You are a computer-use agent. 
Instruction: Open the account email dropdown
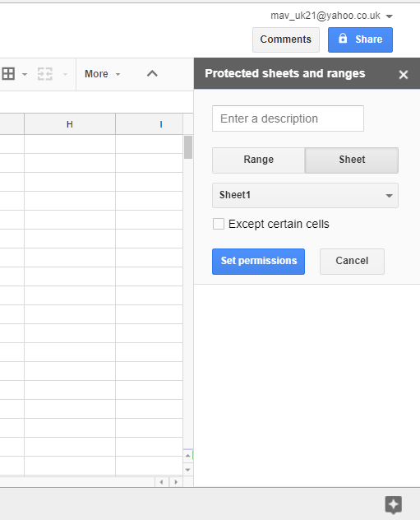390,16
